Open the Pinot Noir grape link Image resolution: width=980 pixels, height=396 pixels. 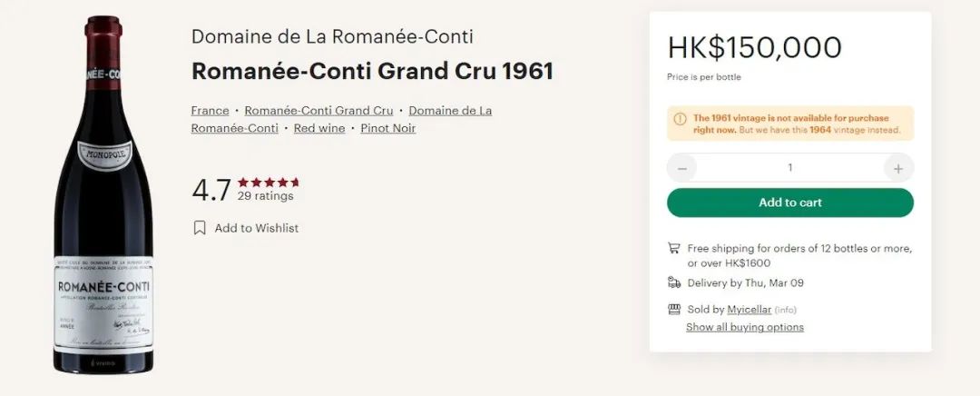[387, 128]
